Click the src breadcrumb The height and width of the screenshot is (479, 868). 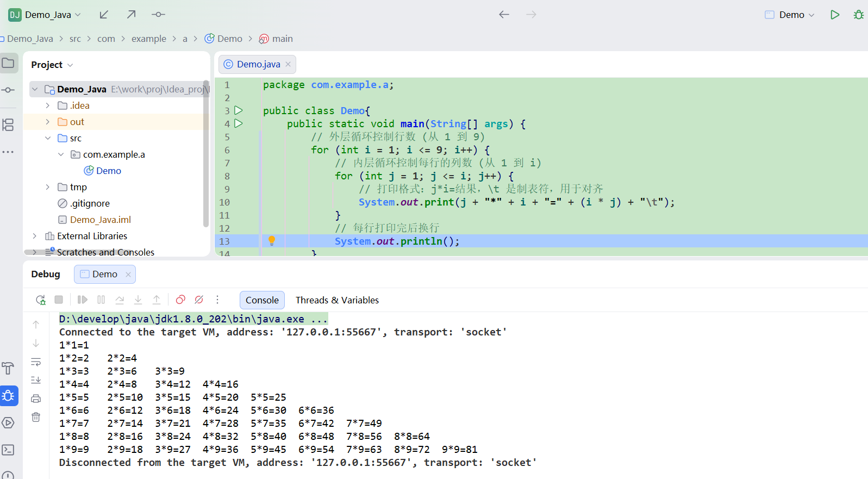(x=75, y=39)
